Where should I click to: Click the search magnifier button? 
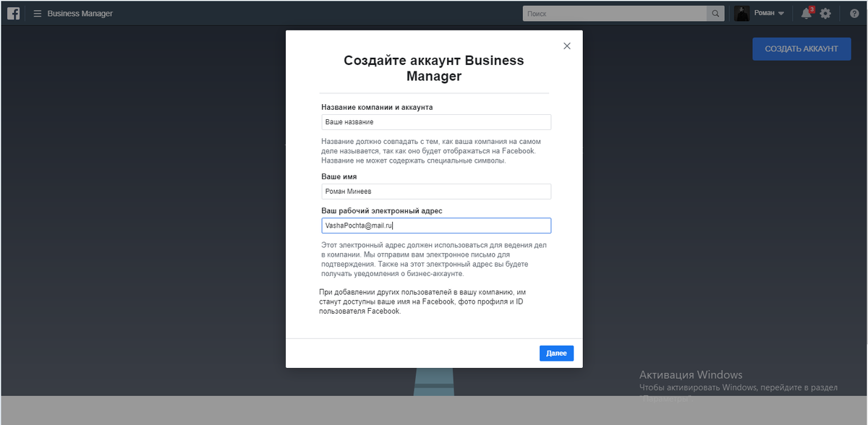tap(715, 14)
